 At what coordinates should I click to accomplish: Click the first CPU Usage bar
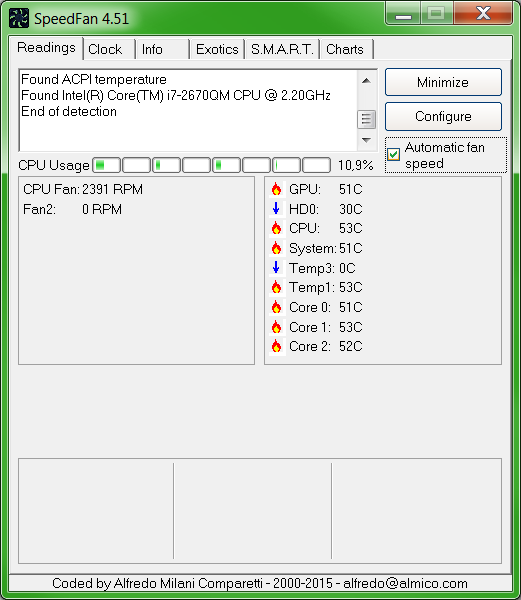(107, 165)
